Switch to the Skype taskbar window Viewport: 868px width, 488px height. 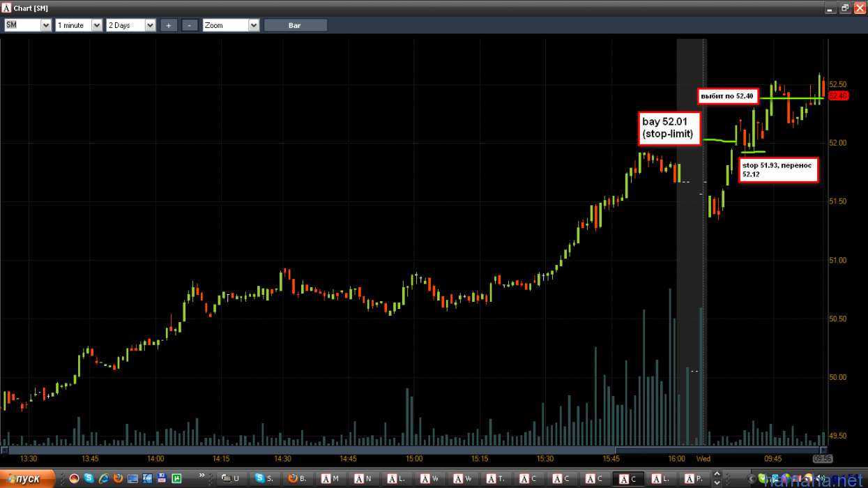point(265,479)
